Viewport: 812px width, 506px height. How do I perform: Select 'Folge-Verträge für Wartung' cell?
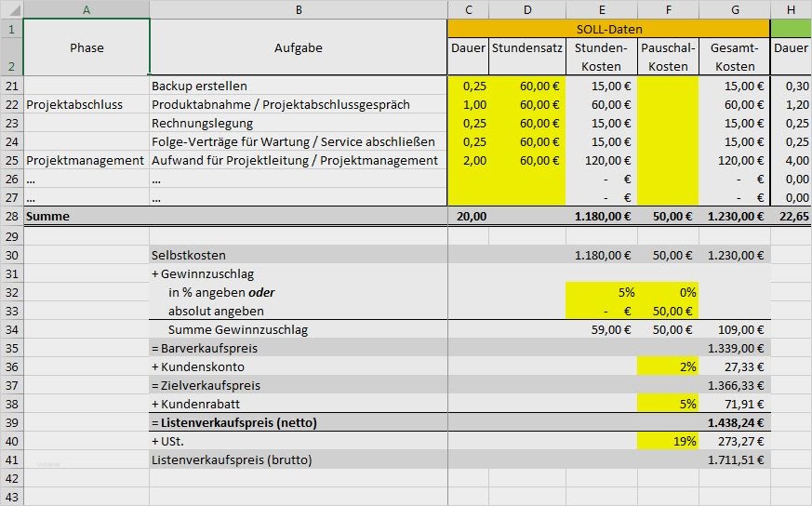[x=299, y=141]
